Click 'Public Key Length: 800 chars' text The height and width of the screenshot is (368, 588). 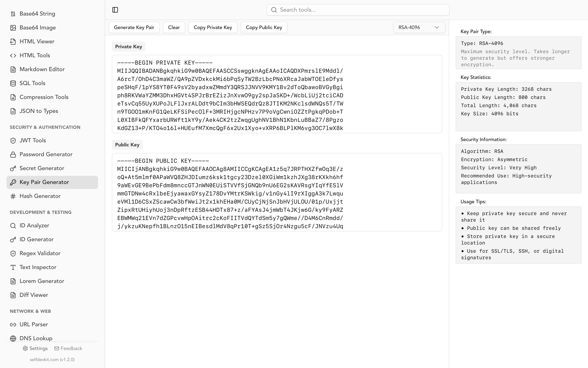tap(503, 97)
